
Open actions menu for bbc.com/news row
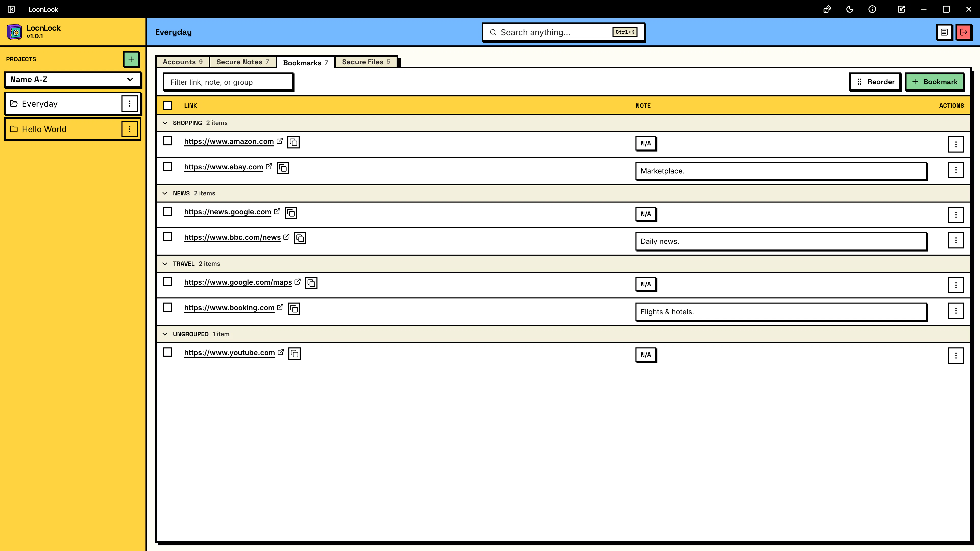coord(956,240)
